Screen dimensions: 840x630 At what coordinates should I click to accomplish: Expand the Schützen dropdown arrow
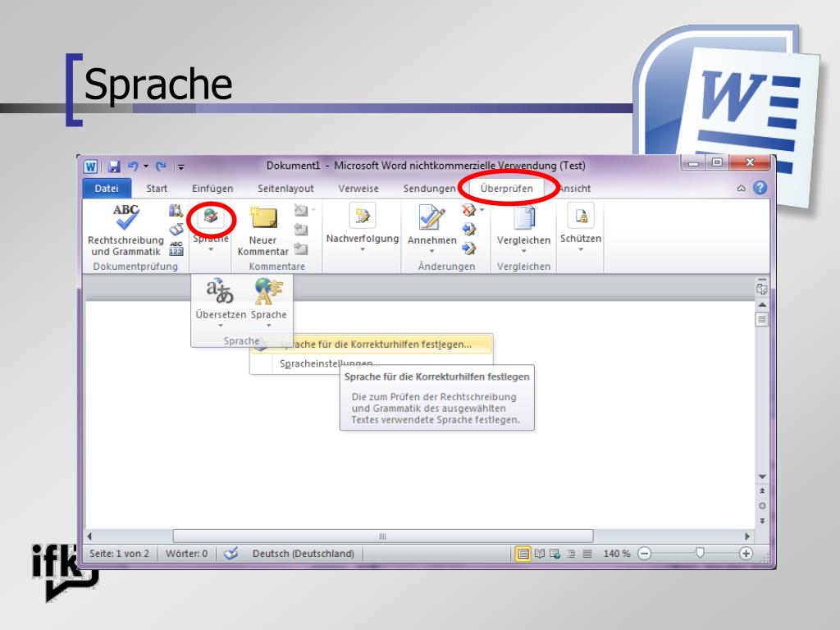point(581,249)
